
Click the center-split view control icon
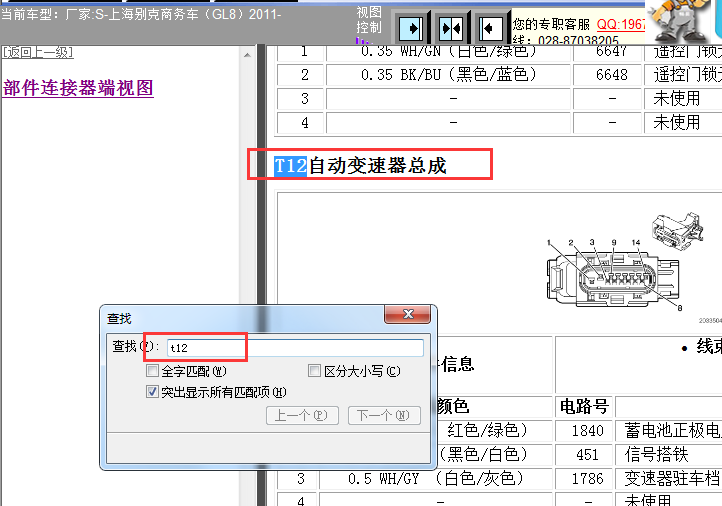click(450, 29)
